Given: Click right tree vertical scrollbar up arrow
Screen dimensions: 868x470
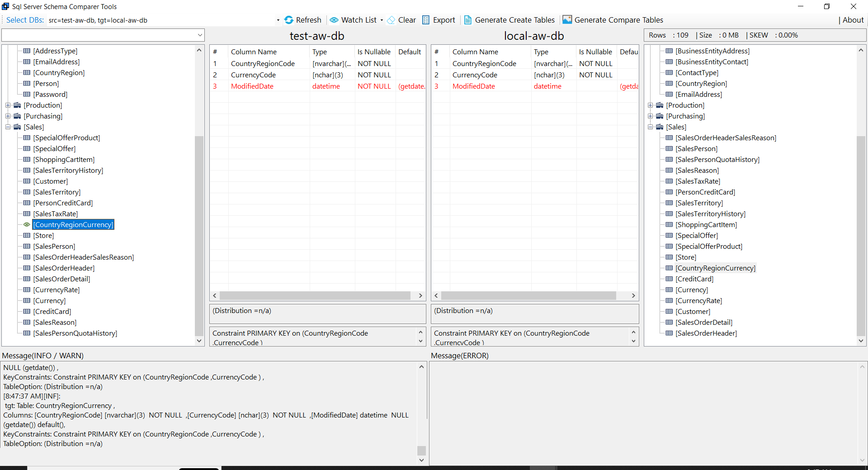Looking at the screenshot, I should click(861, 50).
